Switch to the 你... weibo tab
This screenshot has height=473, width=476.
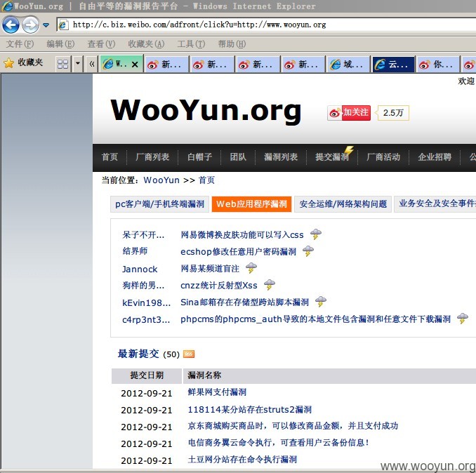coord(438,65)
